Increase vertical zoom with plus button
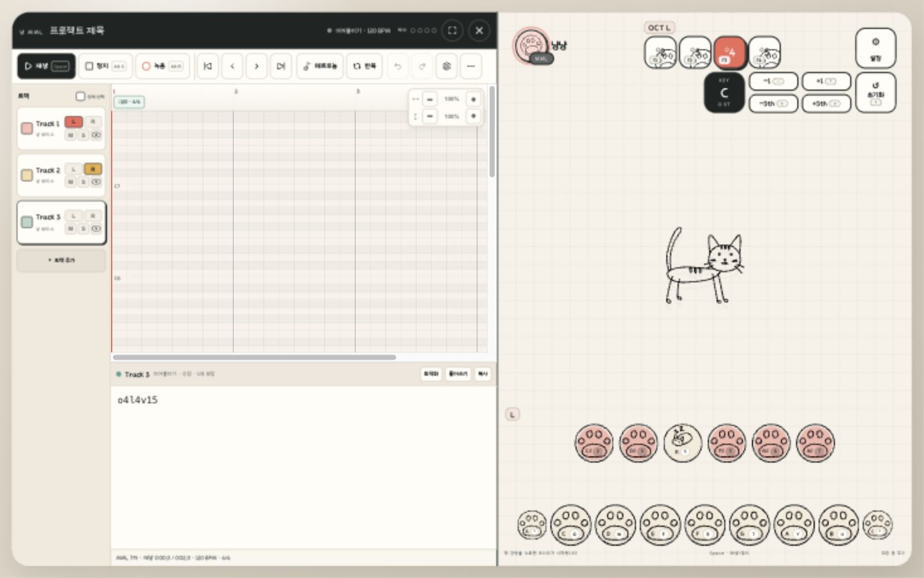 (474, 116)
